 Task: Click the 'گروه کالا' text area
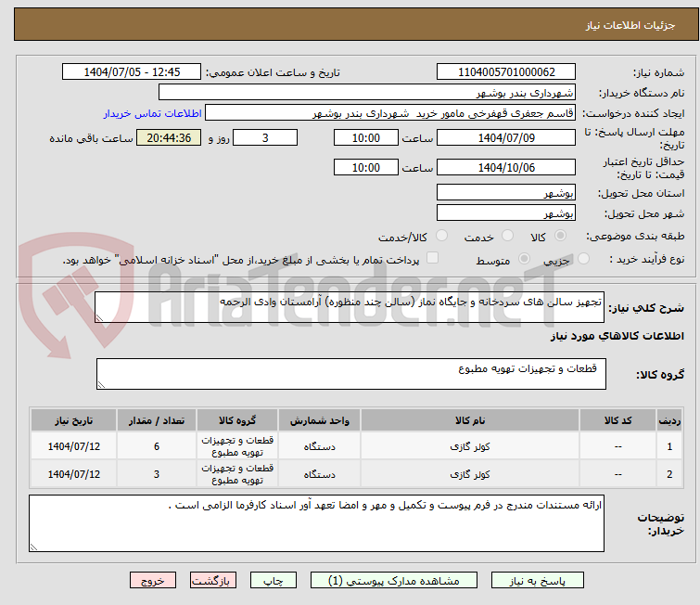click(350, 373)
